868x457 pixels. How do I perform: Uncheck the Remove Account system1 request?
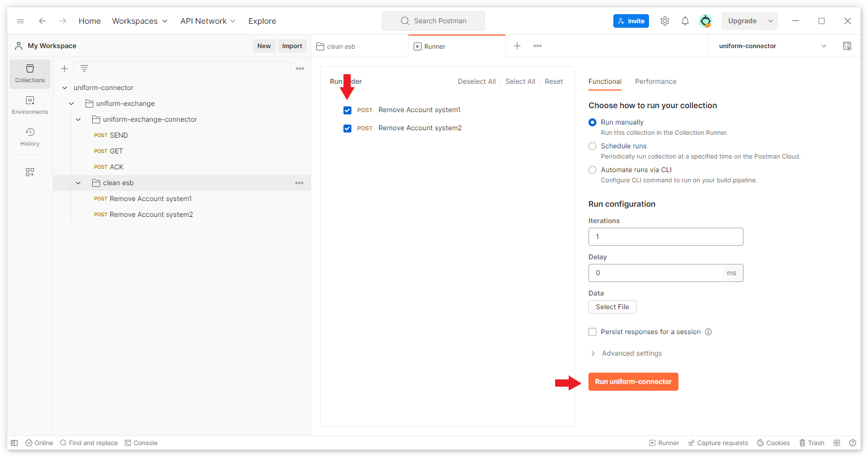[347, 110]
